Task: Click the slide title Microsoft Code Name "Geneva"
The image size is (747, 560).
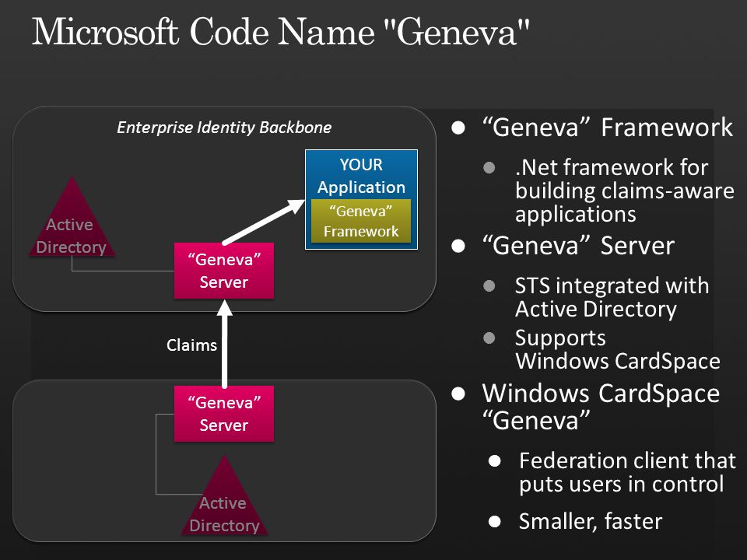Action: (x=281, y=33)
